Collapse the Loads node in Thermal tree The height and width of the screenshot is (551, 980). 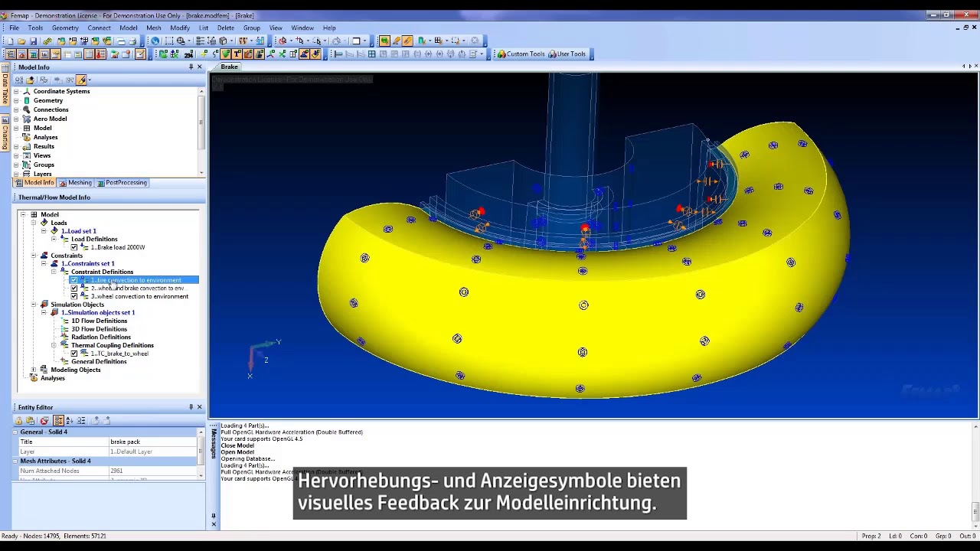34,223
